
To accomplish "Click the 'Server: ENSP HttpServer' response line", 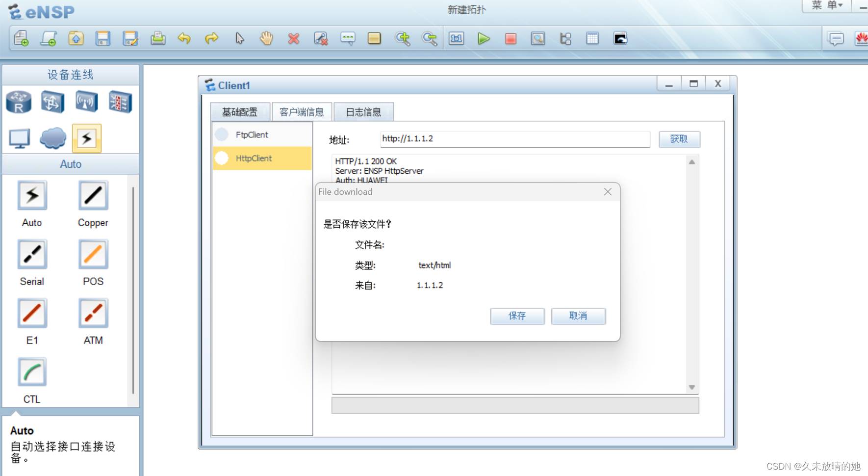I will click(x=379, y=171).
